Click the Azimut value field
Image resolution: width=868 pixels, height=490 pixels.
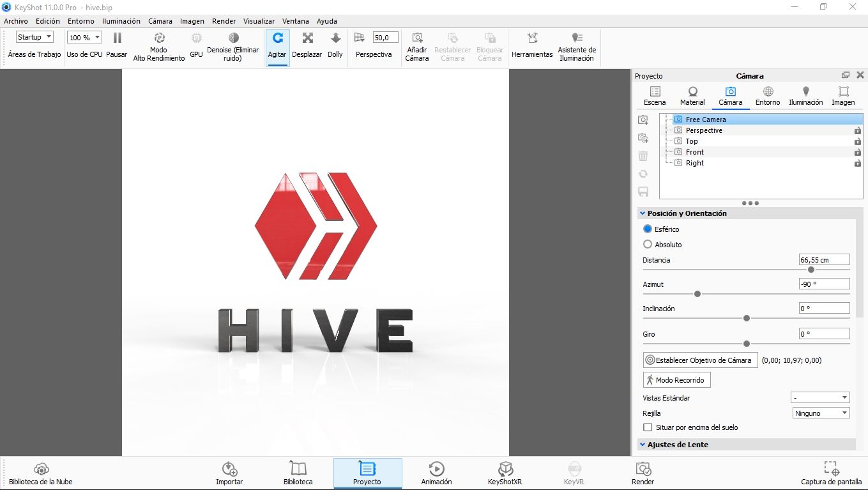click(824, 284)
